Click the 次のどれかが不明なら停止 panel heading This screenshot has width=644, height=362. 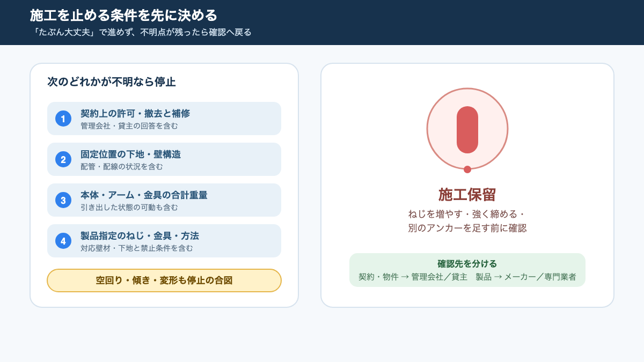pyautogui.click(x=112, y=82)
